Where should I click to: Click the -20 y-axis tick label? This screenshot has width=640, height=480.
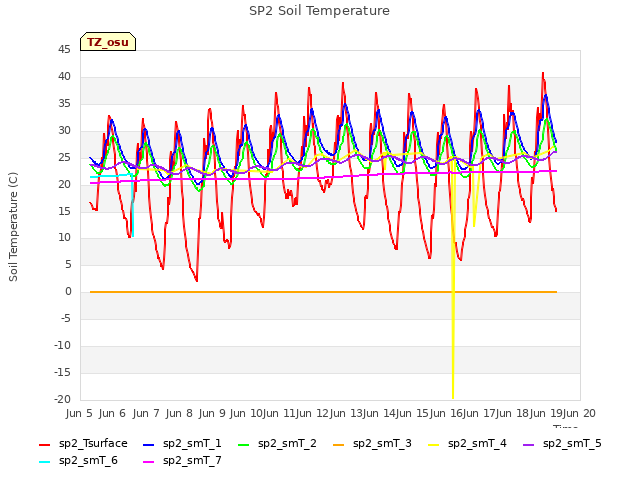(62, 399)
